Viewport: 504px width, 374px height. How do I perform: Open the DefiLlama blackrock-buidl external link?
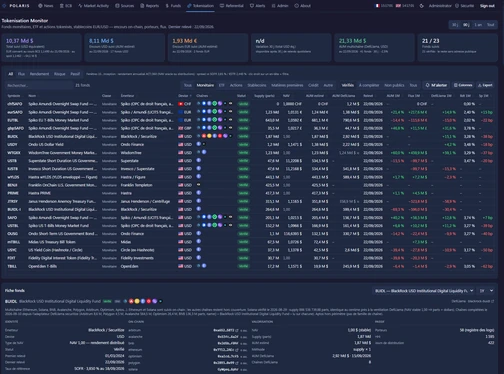(473, 301)
